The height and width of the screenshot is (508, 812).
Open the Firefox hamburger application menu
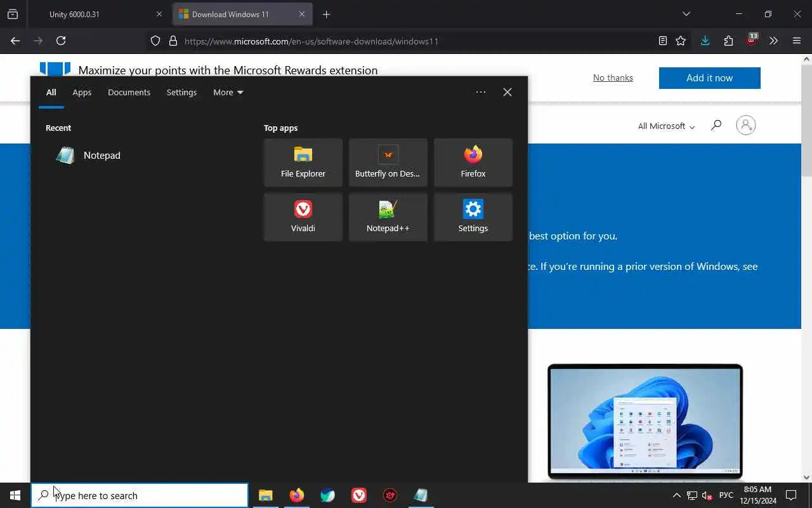point(797,41)
